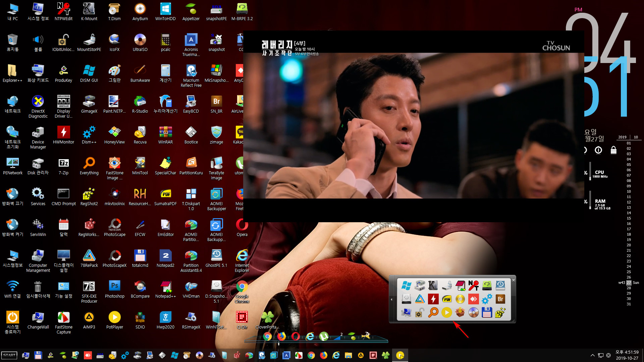644x362 pixels.
Task: Click the blue gears Dism++ icon in launcher panel
Action: coord(487,299)
